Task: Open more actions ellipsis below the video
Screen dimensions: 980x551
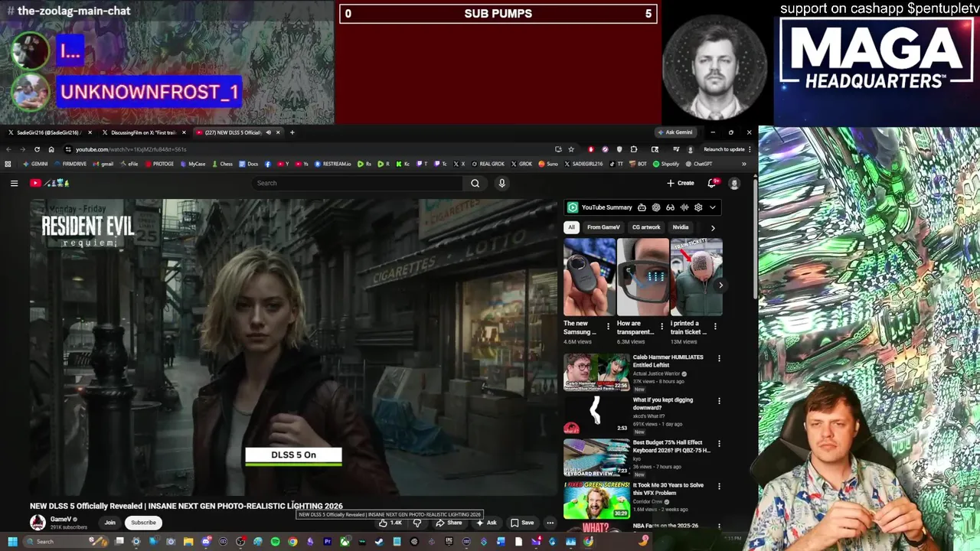Action: pos(550,523)
